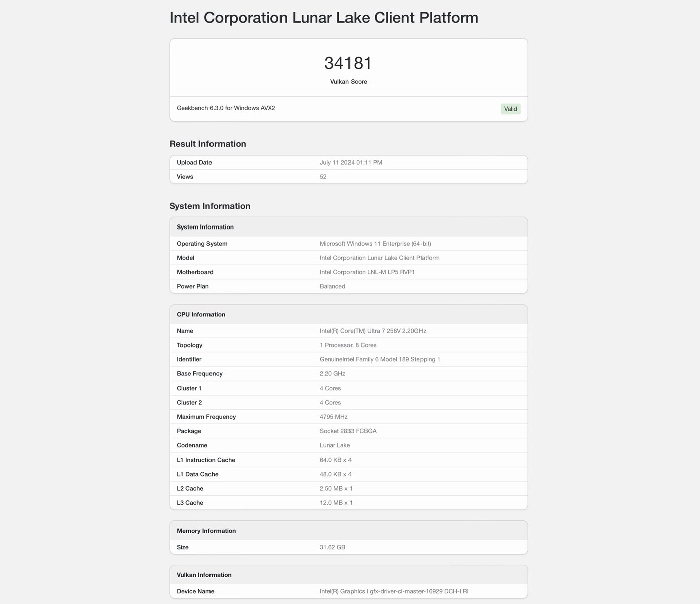Click the Vulkan Device Name value

pyautogui.click(x=394, y=591)
